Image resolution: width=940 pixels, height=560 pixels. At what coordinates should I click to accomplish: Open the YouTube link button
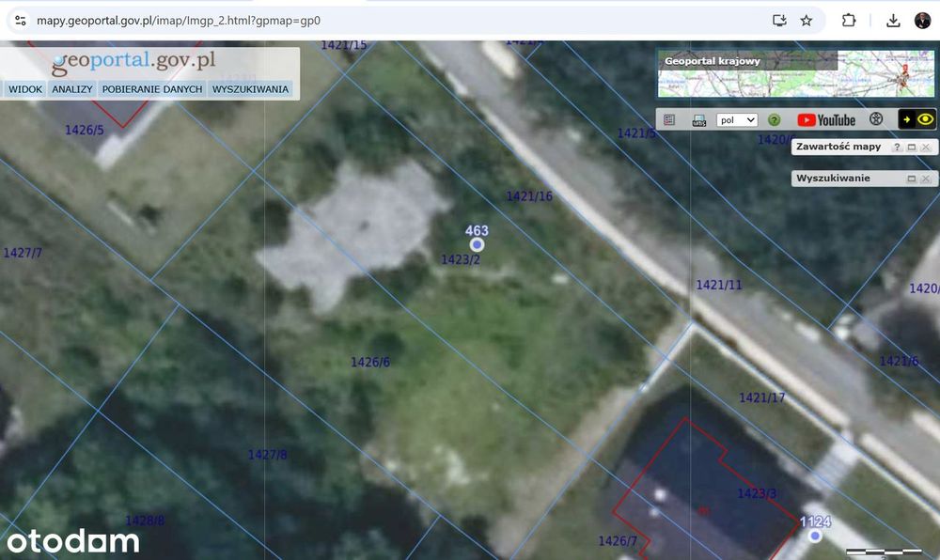point(826,119)
